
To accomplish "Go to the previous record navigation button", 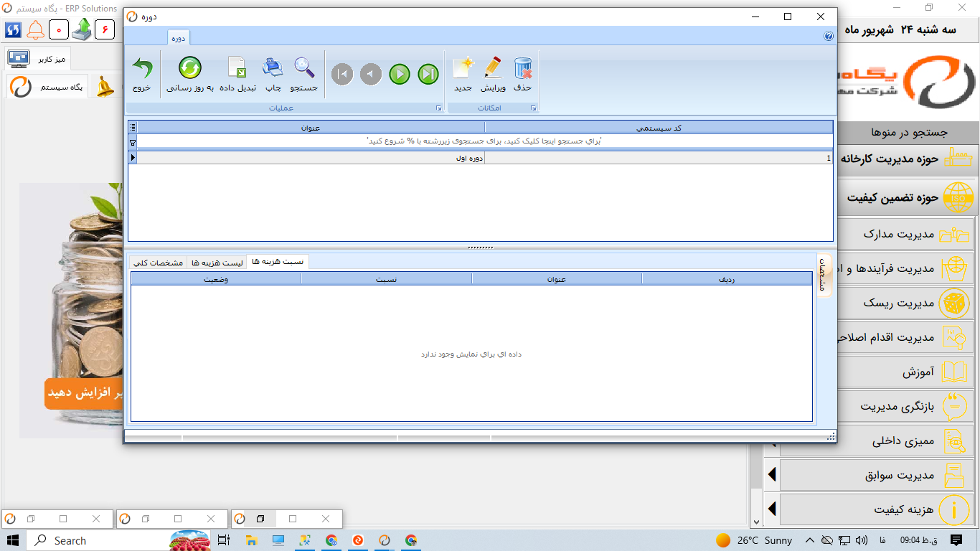I will (x=371, y=74).
